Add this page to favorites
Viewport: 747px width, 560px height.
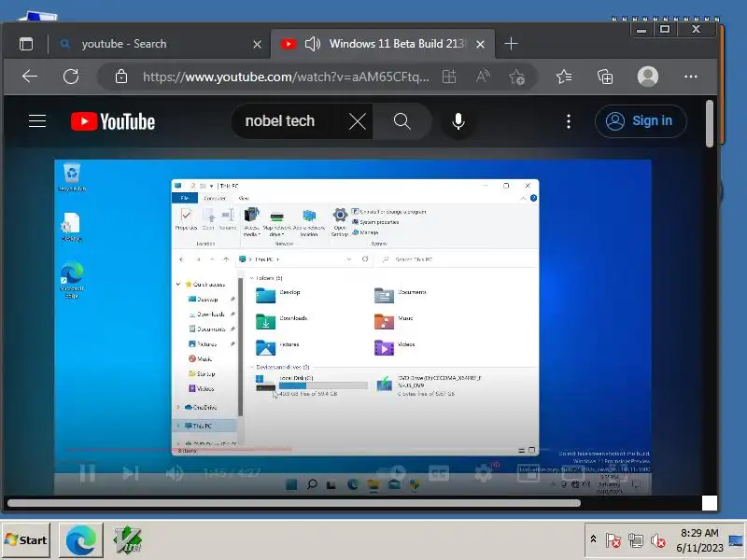pos(517,77)
